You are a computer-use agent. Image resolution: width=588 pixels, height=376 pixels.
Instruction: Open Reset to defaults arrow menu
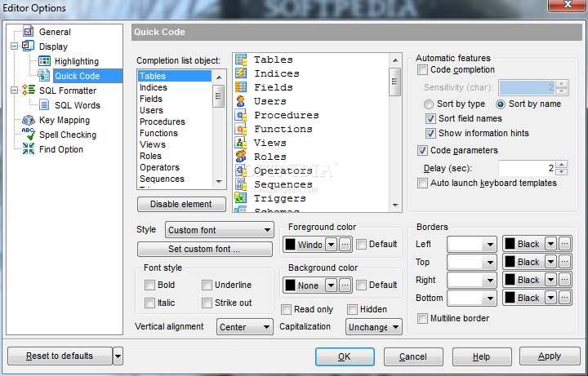coord(118,356)
